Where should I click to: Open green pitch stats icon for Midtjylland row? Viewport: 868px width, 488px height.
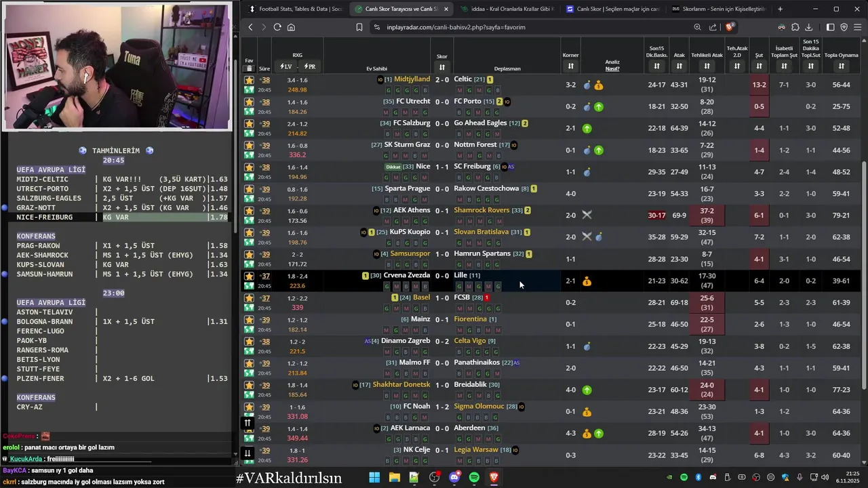click(x=250, y=89)
